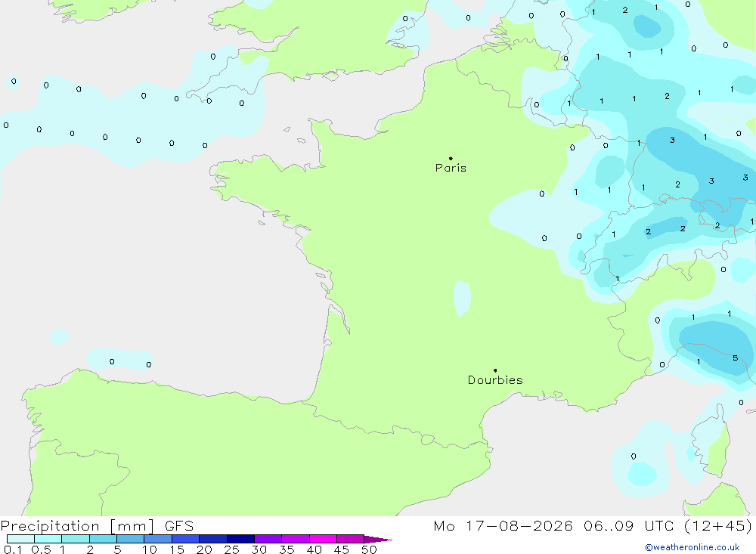The image size is (756, 554).
Task: Click the over-50 mm legend arrow tip
Action: [379, 539]
